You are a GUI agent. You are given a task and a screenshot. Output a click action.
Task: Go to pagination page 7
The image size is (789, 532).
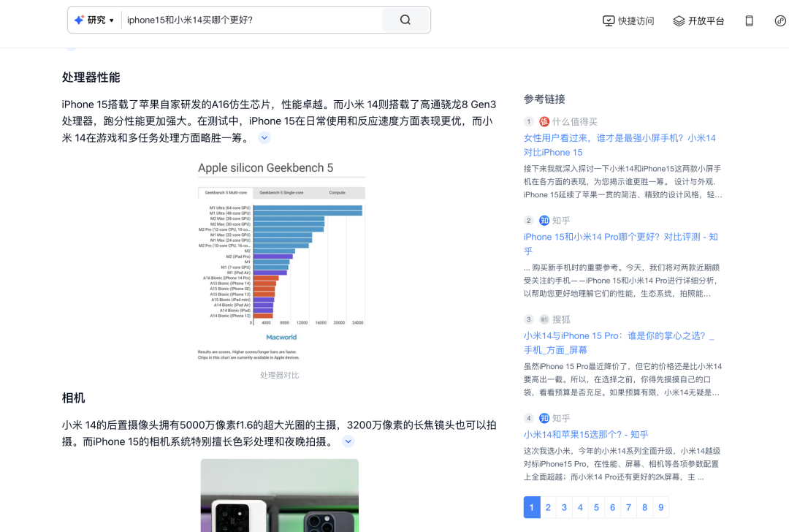click(x=628, y=507)
